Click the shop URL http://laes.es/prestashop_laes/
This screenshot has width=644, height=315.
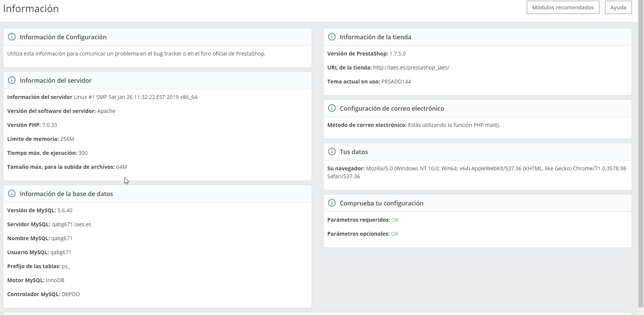[x=411, y=68]
